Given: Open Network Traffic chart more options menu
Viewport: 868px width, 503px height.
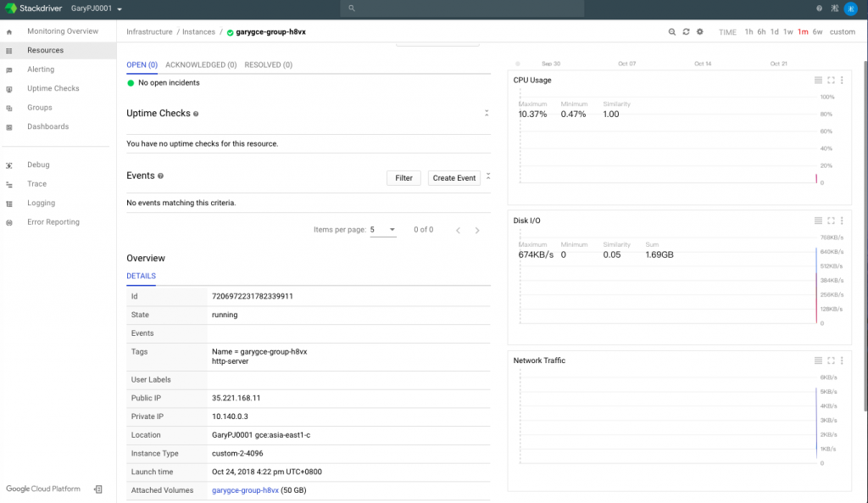Looking at the screenshot, I should point(842,360).
